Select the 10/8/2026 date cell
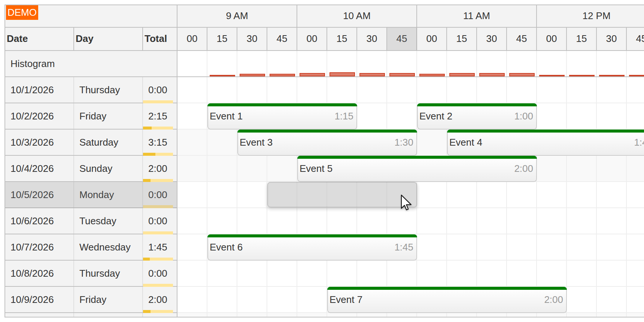The width and height of the screenshot is (644, 322). tap(39, 273)
